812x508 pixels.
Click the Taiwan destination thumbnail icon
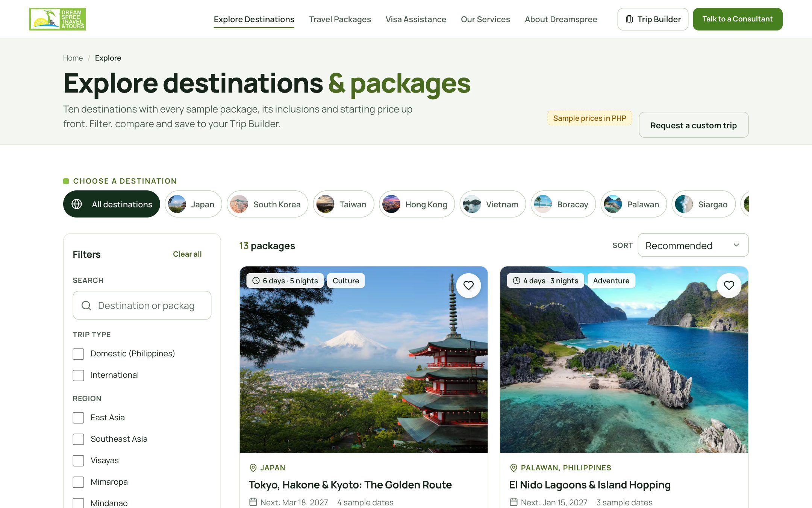click(x=326, y=204)
